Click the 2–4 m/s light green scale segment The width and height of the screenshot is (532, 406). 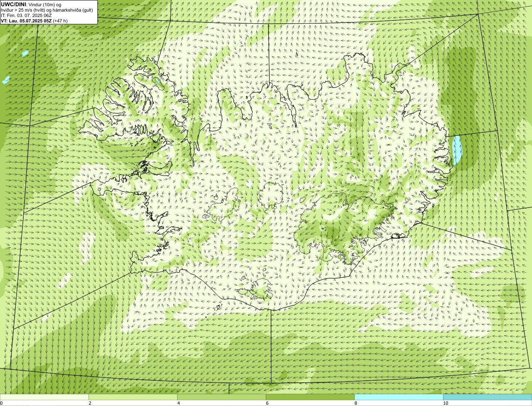click(x=133, y=397)
